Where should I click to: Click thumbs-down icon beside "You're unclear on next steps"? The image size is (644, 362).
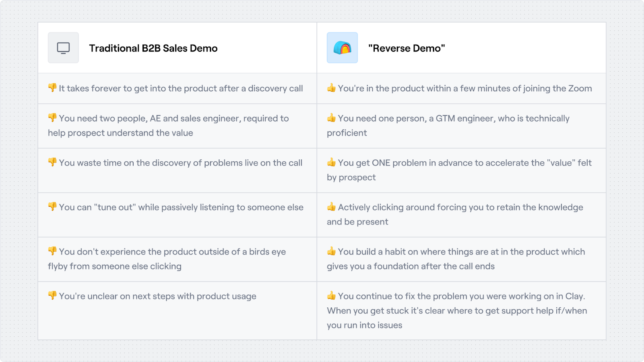tap(52, 296)
